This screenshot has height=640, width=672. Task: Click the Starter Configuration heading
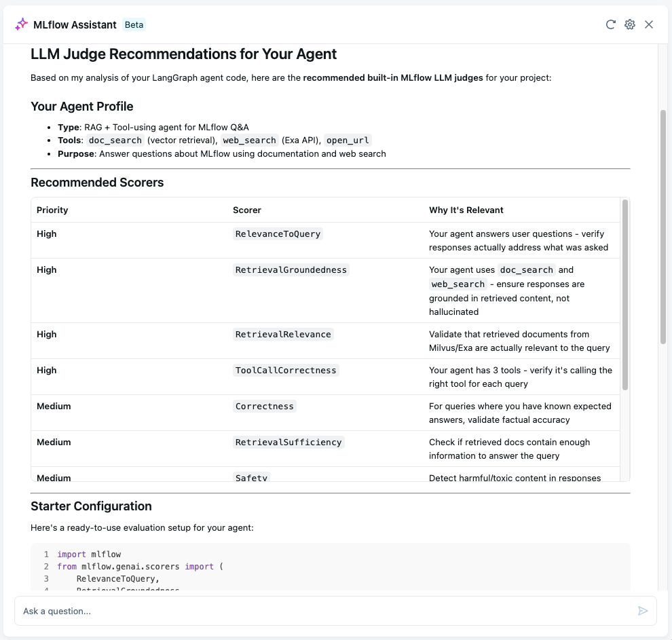[x=91, y=506]
